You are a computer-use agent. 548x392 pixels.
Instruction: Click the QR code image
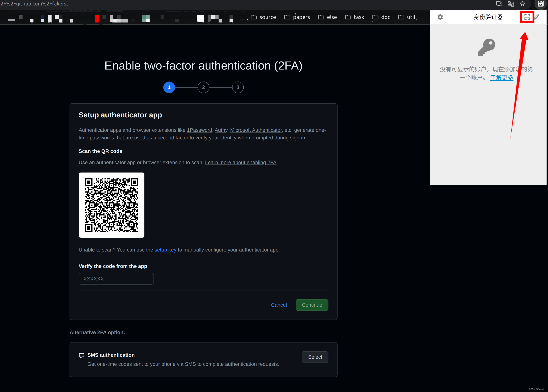pyautogui.click(x=112, y=205)
